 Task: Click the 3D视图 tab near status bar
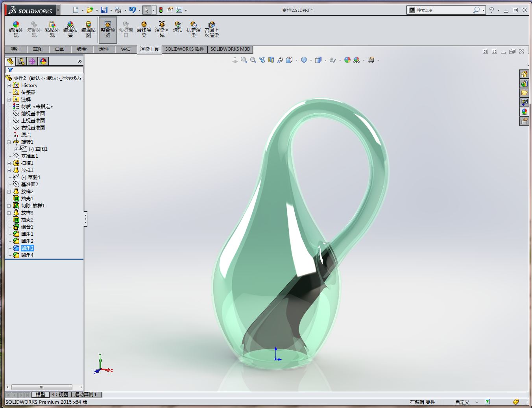[59, 394]
